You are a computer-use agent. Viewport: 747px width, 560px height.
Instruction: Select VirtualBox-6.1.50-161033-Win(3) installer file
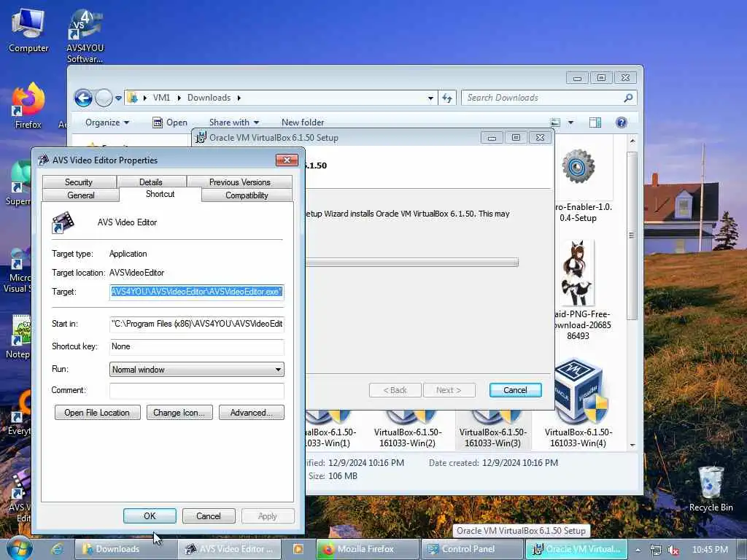tap(493, 429)
